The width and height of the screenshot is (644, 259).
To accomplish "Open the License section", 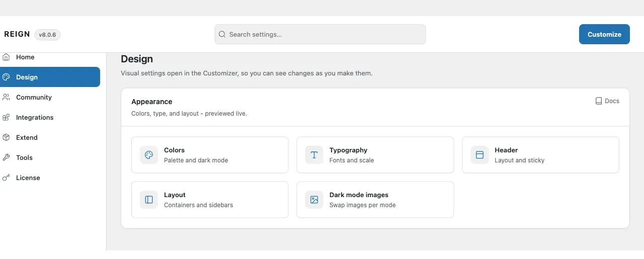I will [x=50, y=178].
